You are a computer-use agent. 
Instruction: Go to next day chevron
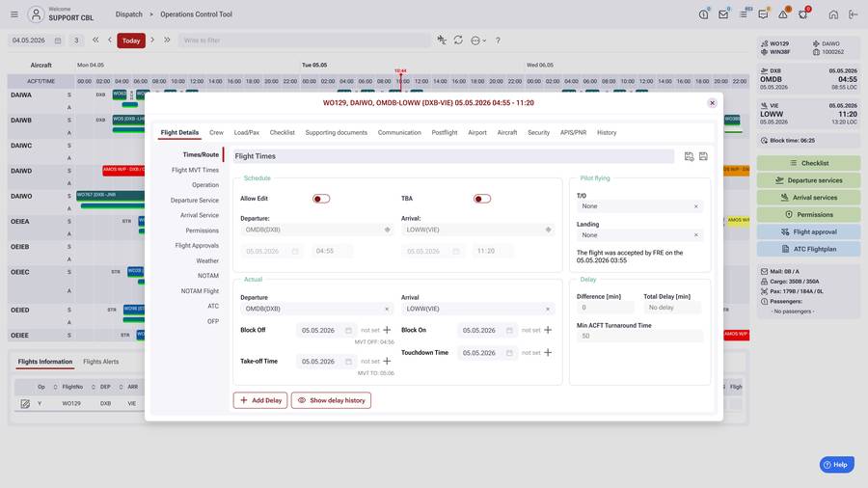click(152, 40)
